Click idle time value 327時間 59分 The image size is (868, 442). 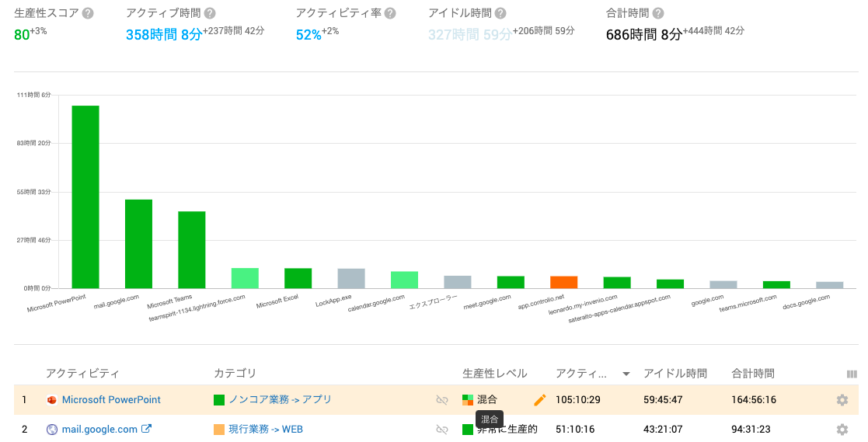469,35
